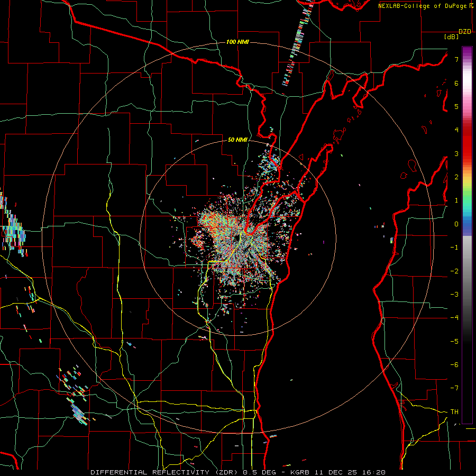
Task: Click the "-7" value on the scale
Action: point(454,388)
